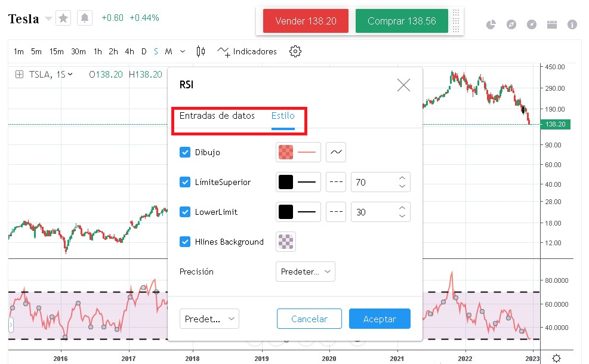
Task: Expand the Precisión dropdown
Action: [306, 272]
